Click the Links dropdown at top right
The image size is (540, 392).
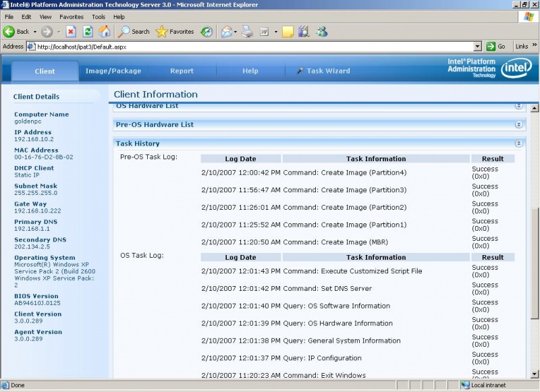point(523,46)
